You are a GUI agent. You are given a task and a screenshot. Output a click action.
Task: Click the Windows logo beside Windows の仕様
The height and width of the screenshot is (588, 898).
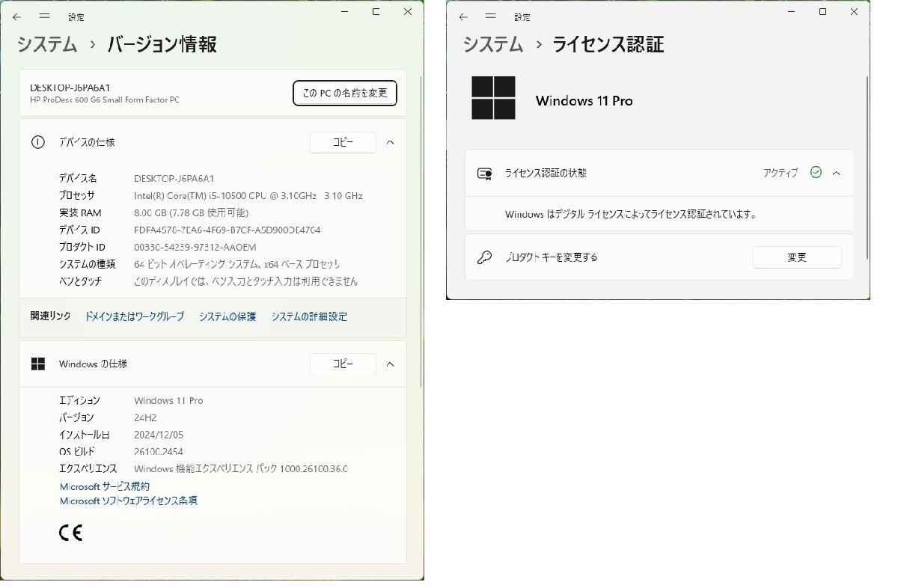[38, 364]
